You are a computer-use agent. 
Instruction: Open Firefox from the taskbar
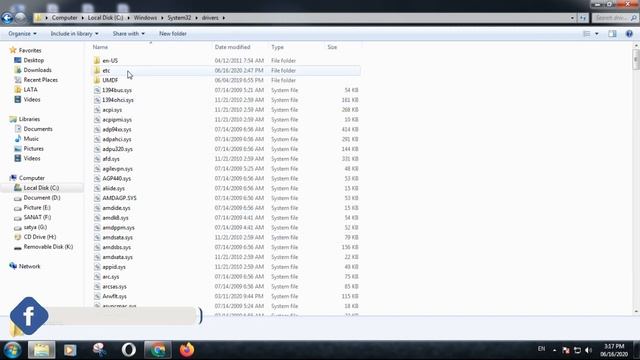click(x=187, y=350)
